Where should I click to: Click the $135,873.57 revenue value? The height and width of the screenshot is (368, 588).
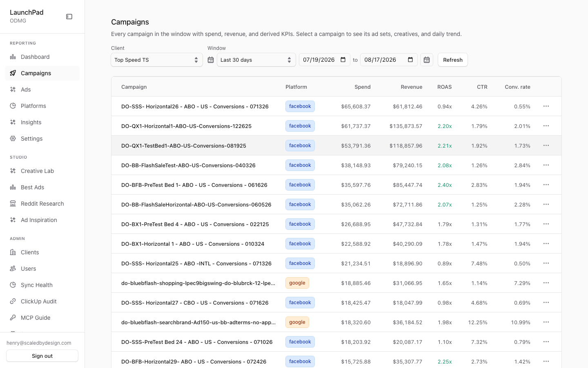click(406, 126)
